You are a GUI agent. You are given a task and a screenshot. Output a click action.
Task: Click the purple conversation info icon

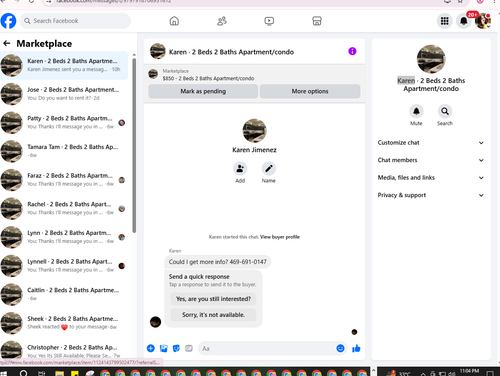click(352, 51)
